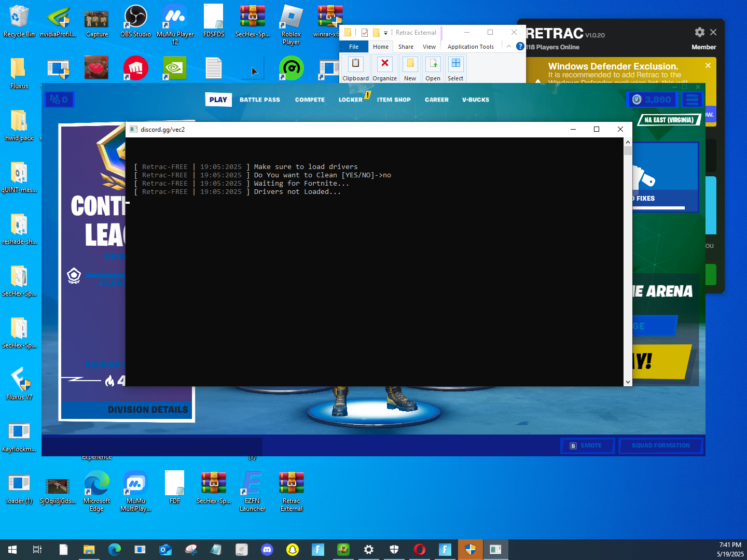The width and height of the screenshot is (747, 560).
Task: Open the Quick Access Toolbar customize arrow
Action: tap(385, 33)
